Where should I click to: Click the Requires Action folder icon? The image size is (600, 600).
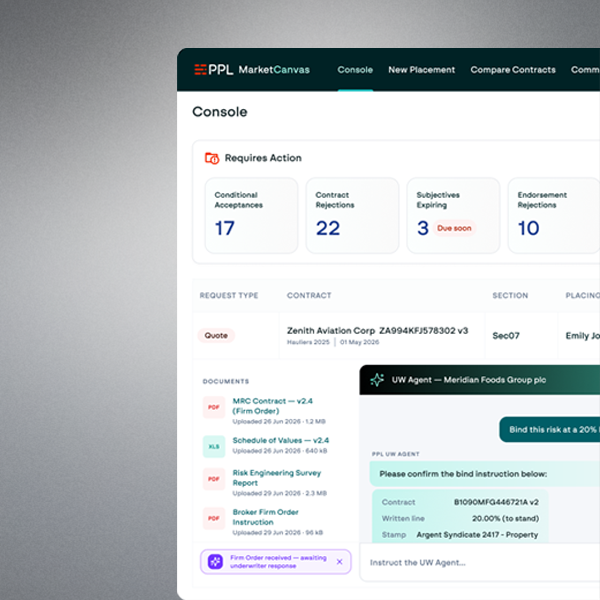[x=212, y=158]
